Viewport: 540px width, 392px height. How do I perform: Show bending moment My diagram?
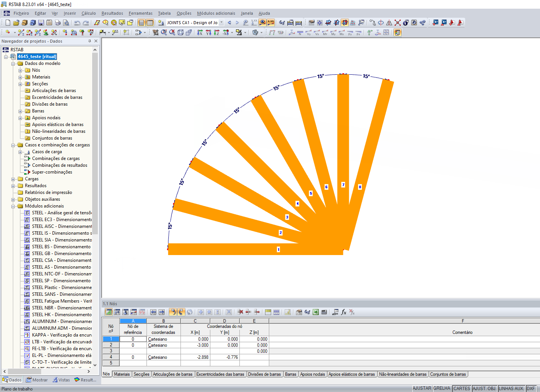click(x=333, y=32)
